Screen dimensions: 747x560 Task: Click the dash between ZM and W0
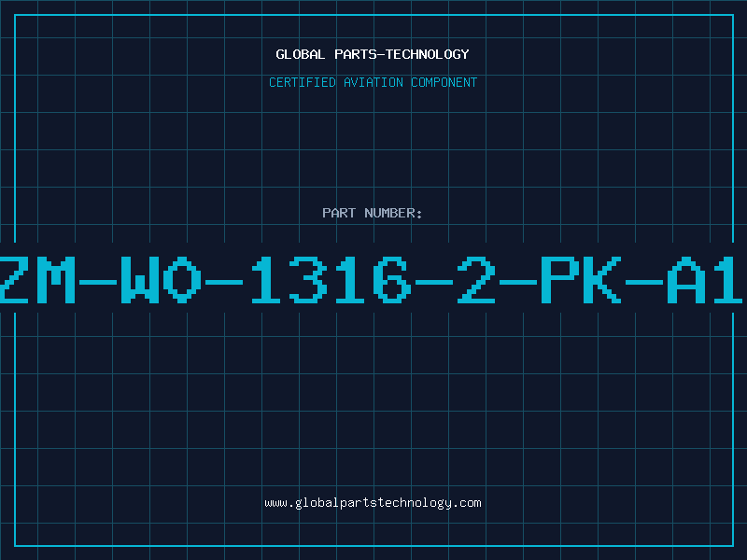coord(98,283)
